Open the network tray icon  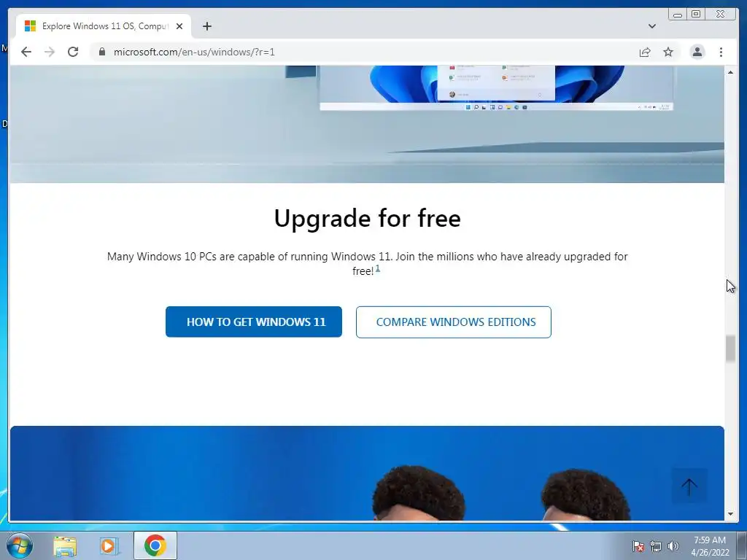click(x=656, y=546)
